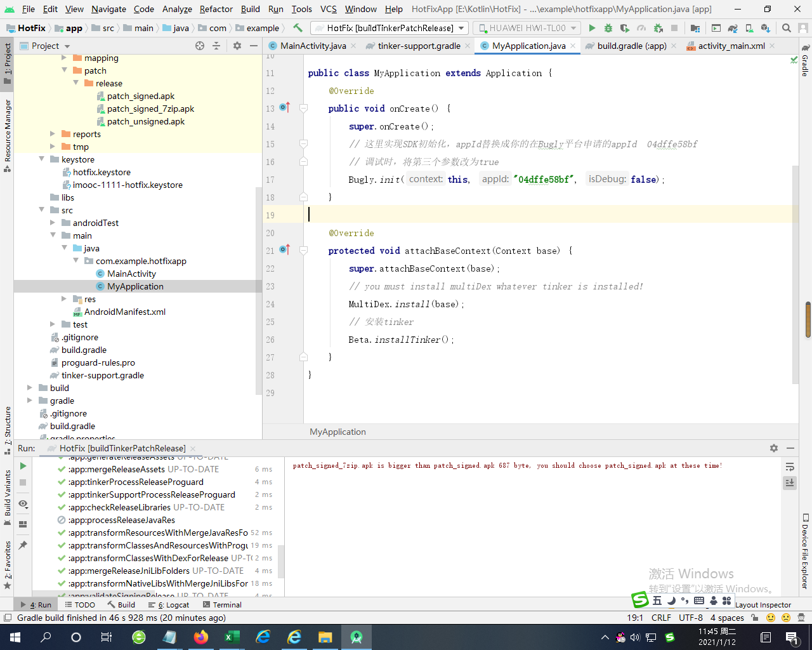This screenshot has height=650, width=812.
Task: Open the Analyze menu
Action: (177, 9)
